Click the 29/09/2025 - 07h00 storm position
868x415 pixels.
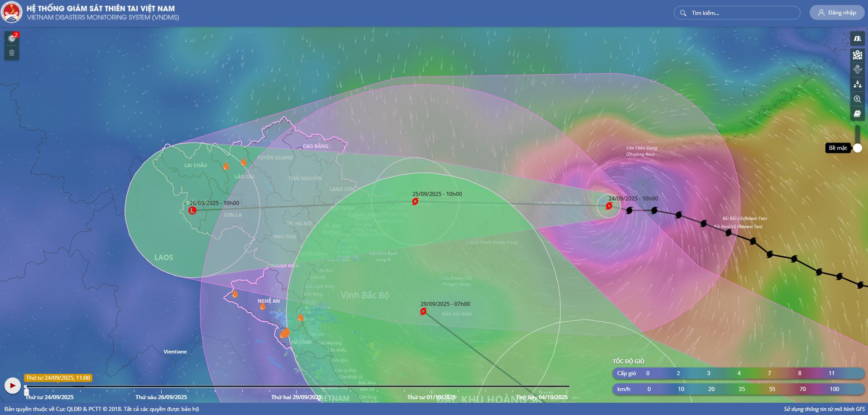[x=423, y=311]
